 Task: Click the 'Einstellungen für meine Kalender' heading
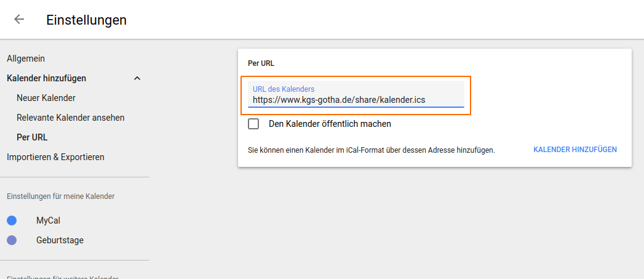click(x=60, y=196)
